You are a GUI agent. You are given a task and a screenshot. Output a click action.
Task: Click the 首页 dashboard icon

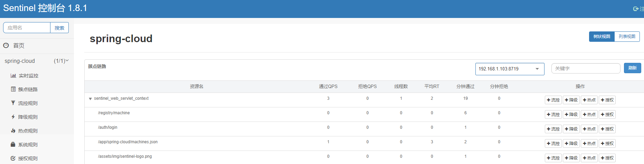click(6, 45)
